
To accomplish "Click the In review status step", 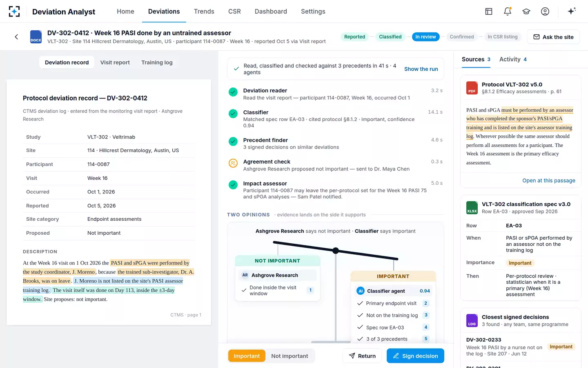I will click(425, 37).
